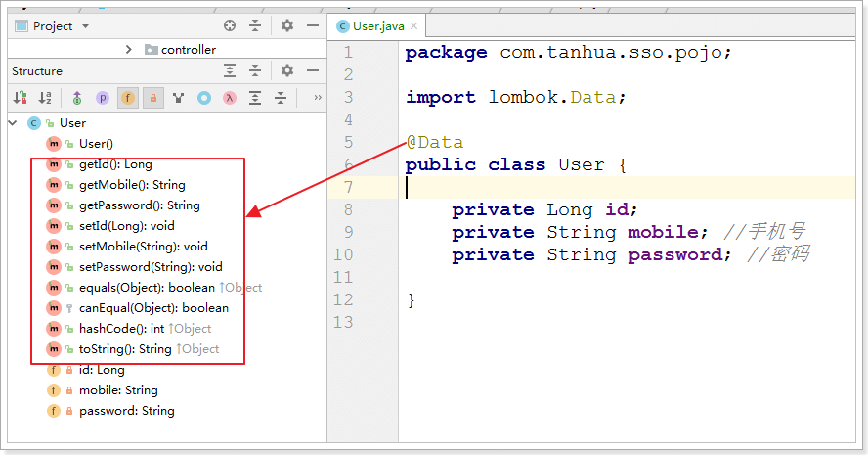The image size is (868, 455).
Task: Select field mobile: String in Structure
Action: [x=118, y=390]
